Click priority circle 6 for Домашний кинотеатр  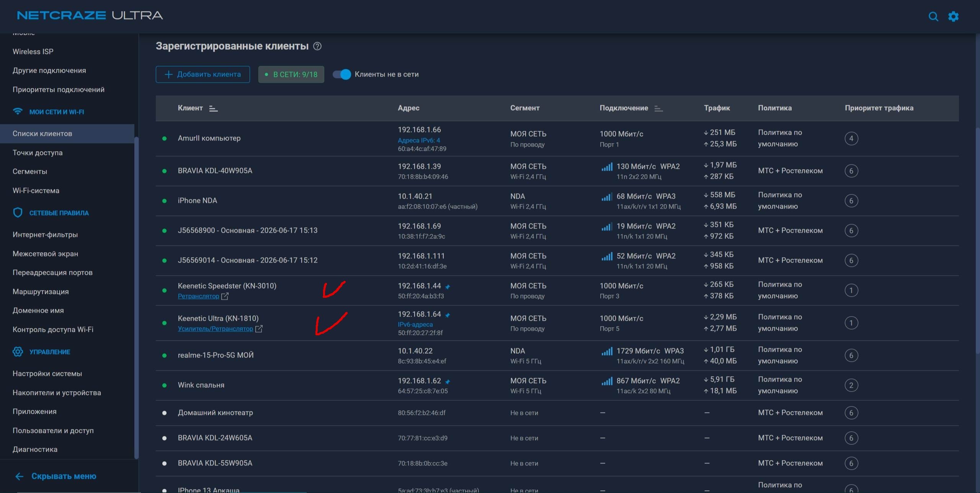click(851, 413)
